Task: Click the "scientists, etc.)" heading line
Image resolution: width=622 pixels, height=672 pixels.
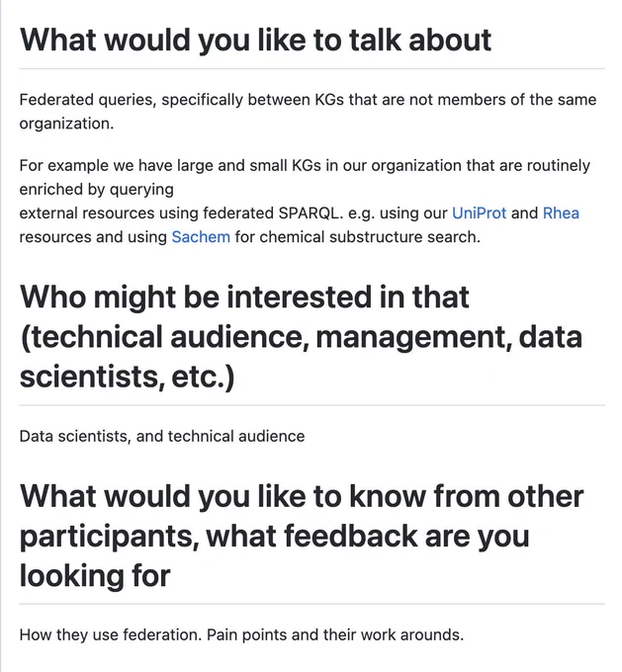Action: click(127, 377)
